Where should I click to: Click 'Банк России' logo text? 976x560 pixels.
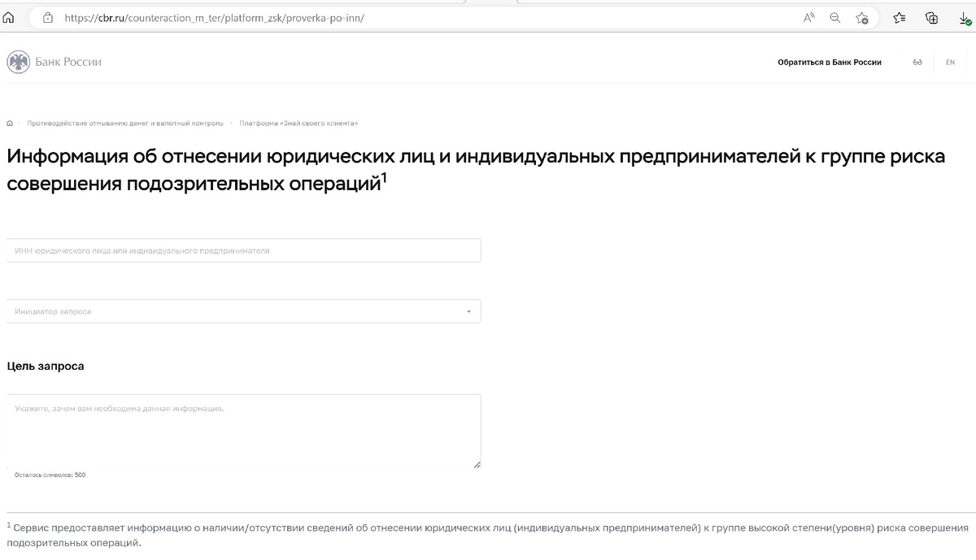68,62
